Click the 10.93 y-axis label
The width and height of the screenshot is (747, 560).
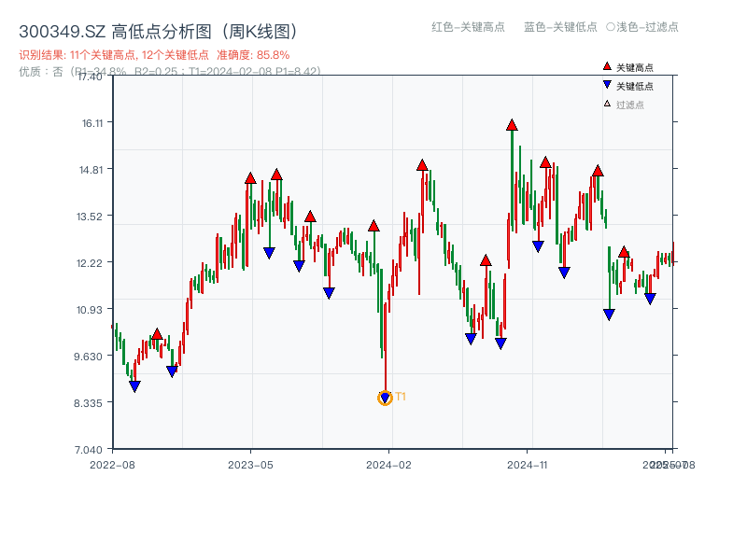click(90, 310)
